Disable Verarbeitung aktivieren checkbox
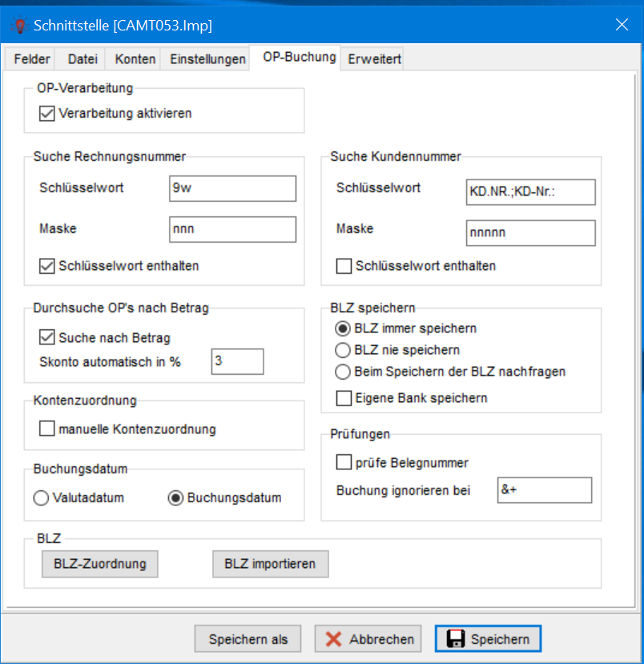 coord(46,114)
